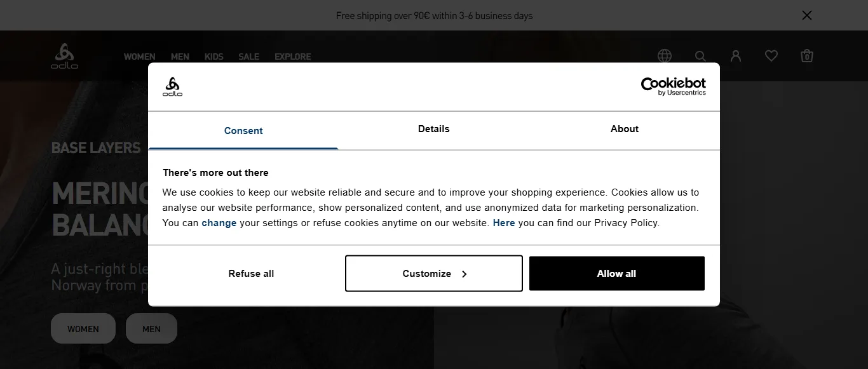
Task: Open the language globe selector
Action: coord(665,56)
